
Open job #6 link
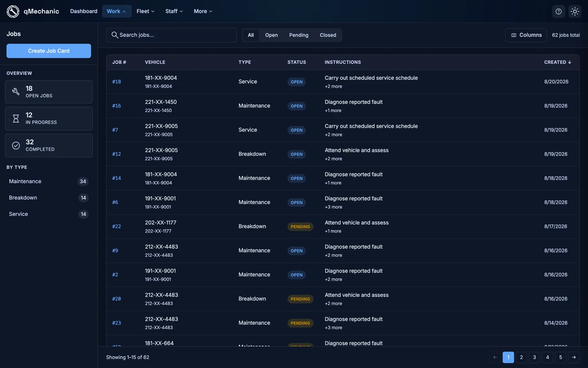coord(115,202)
